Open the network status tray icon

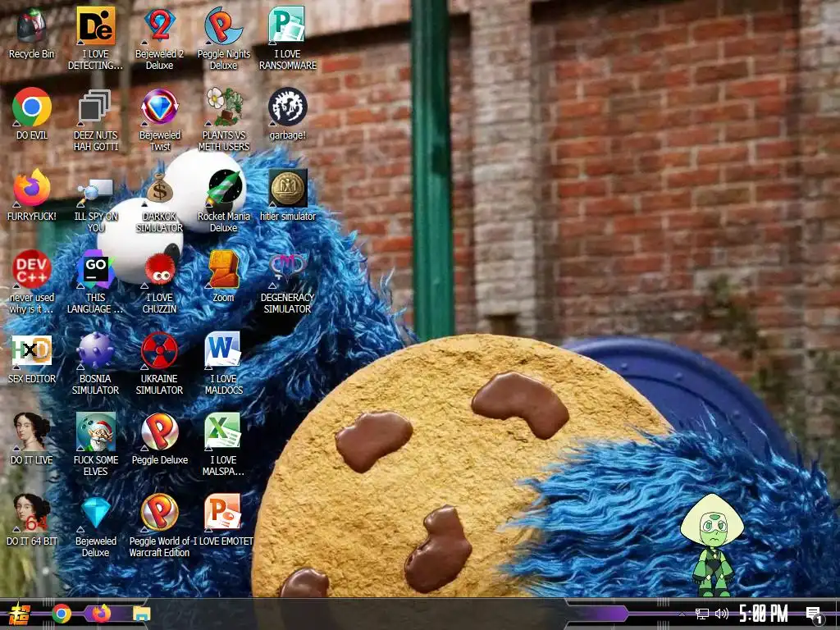702,614
